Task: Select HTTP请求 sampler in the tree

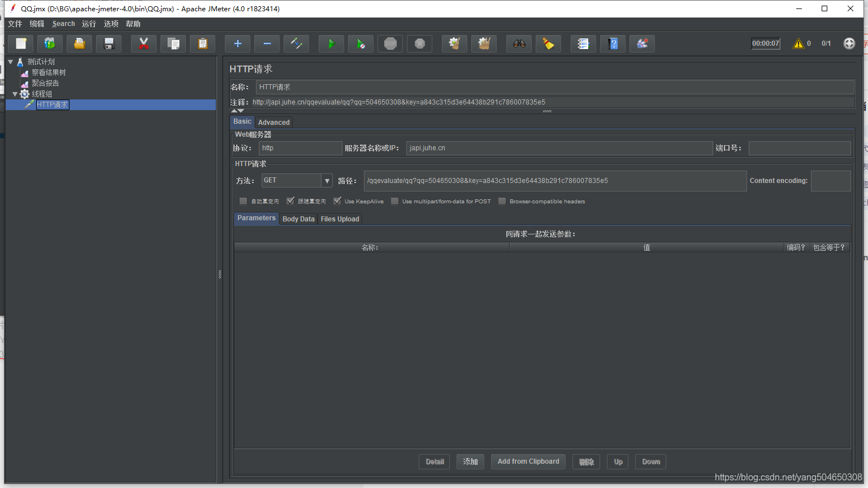Action: 53,104
